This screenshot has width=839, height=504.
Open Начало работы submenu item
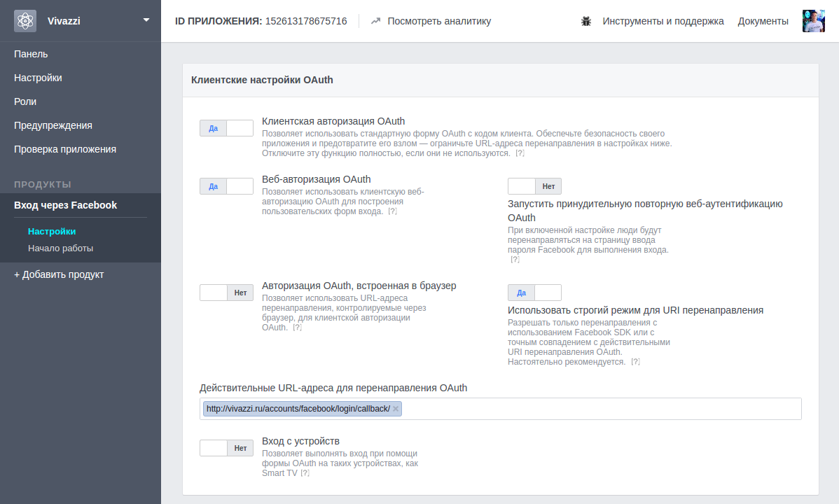coord(60,248)
